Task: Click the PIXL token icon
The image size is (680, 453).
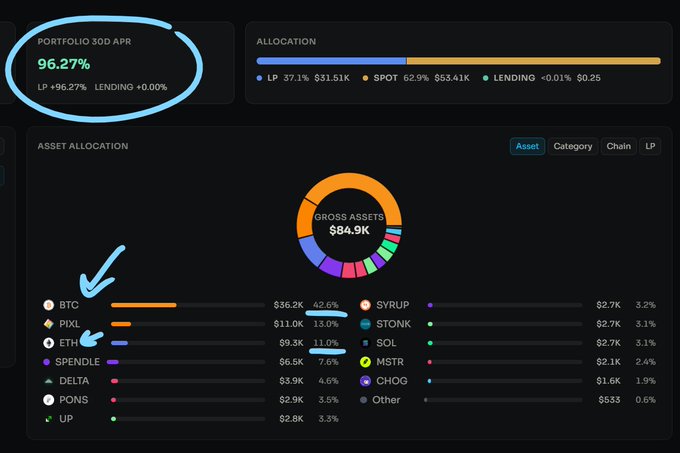Action: [49, 324]
